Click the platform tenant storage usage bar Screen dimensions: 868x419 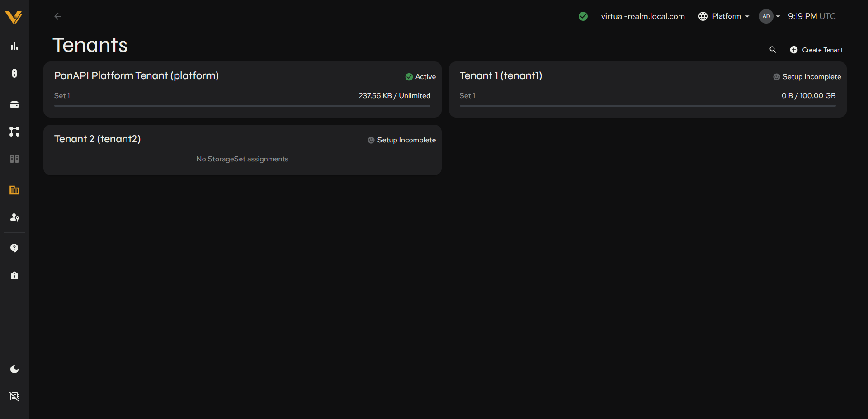[x=242, y=106]
